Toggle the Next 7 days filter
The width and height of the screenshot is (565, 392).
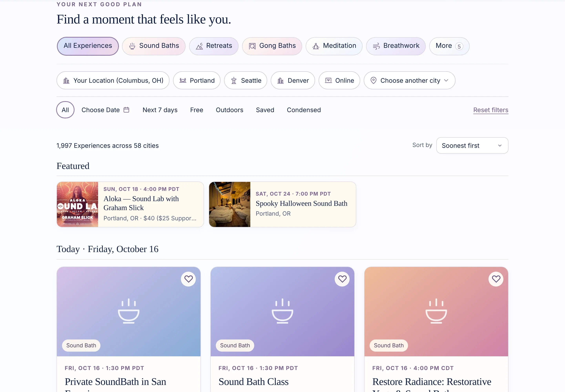click(160, 110)
